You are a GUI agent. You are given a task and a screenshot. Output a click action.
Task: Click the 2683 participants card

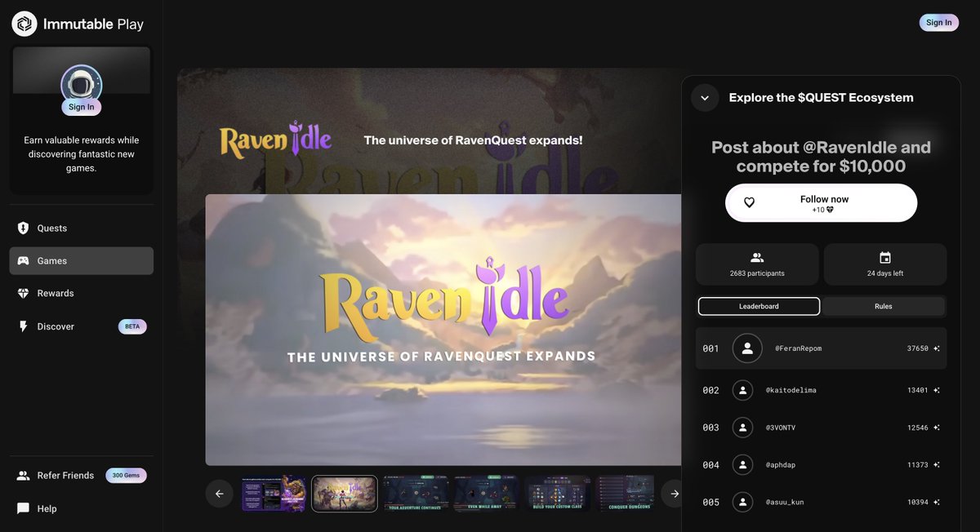click(x=757, y=264)
